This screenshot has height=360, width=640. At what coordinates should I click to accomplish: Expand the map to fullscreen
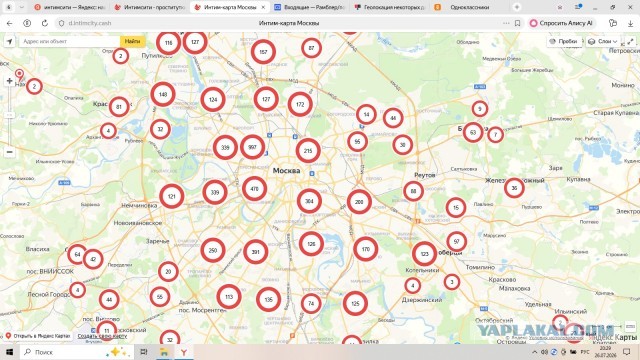630,41
